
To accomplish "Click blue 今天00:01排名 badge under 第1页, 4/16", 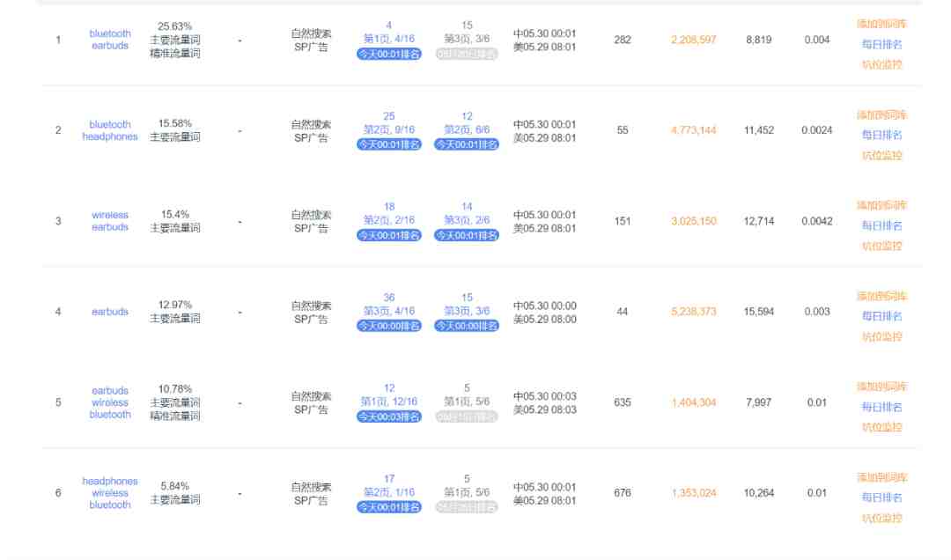I will point(389,54).
